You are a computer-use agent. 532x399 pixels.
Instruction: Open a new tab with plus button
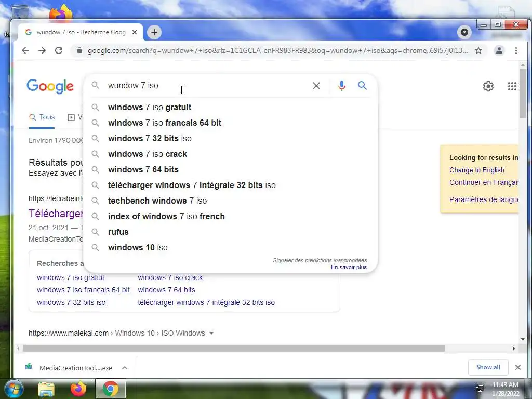click(154, 32)
